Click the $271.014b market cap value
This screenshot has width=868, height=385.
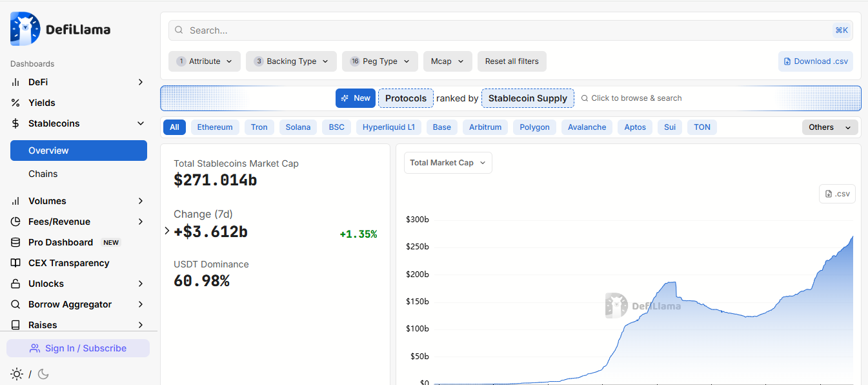(216, 180)
